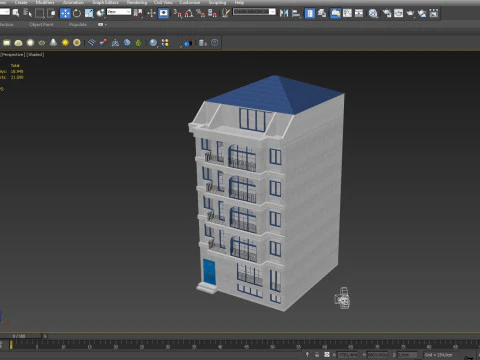Click the X coordinate input field

(347, 355)
